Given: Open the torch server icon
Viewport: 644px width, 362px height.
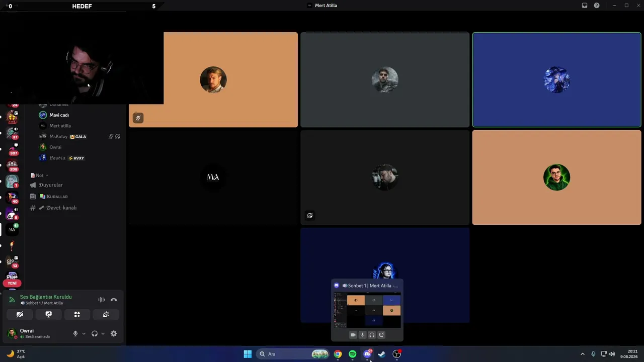Looking at the screenshot, I should pos(12,246).
